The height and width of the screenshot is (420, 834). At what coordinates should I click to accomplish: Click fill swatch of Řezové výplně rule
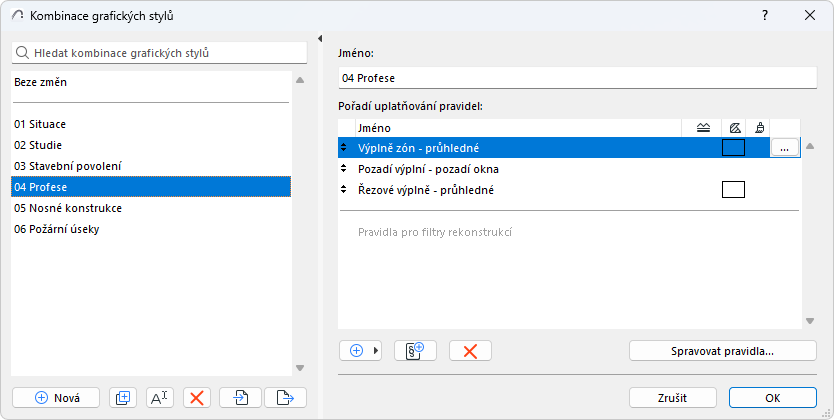[733, 190]
